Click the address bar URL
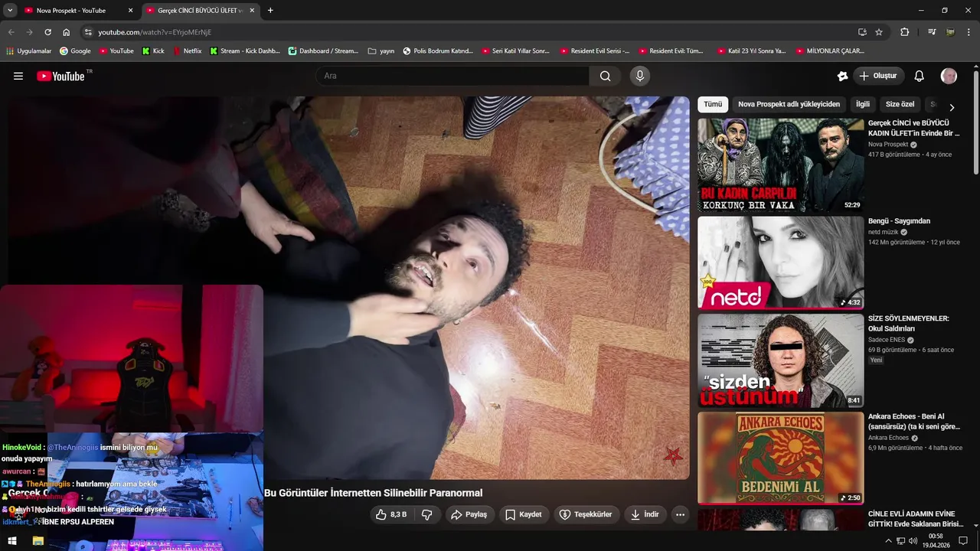Viewport: 980px width, 551px height. point(155,32)
